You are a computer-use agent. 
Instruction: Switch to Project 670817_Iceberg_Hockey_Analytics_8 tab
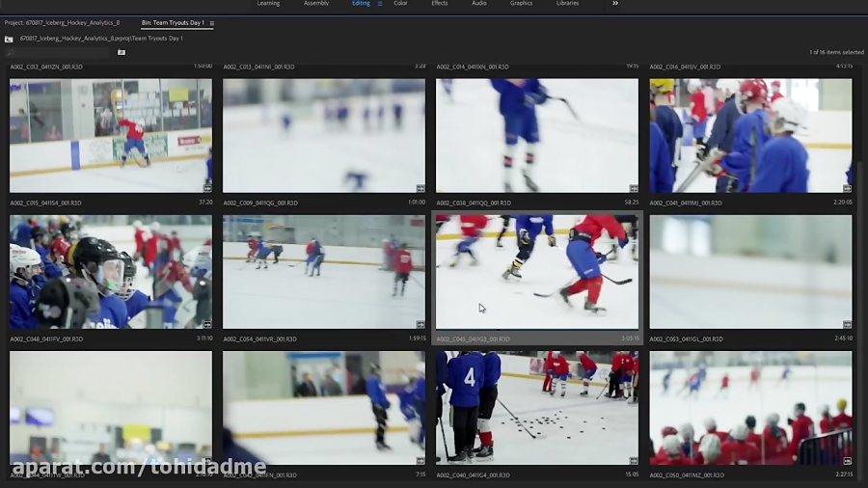coord(62,23)
